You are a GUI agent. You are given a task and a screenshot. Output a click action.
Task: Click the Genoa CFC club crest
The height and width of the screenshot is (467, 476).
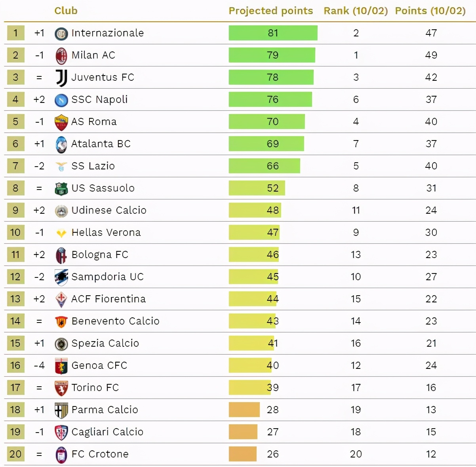(61, 366)
